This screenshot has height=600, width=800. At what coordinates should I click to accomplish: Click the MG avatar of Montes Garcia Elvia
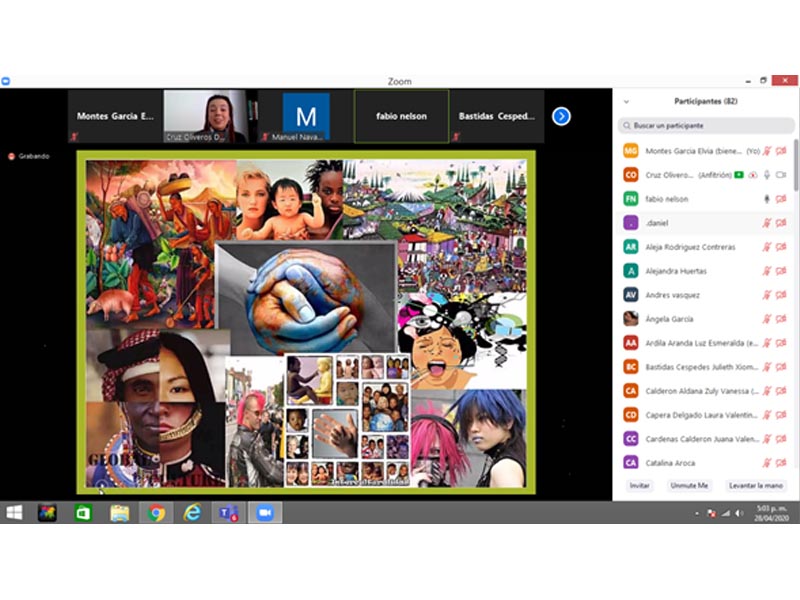[x=631, y=151]
